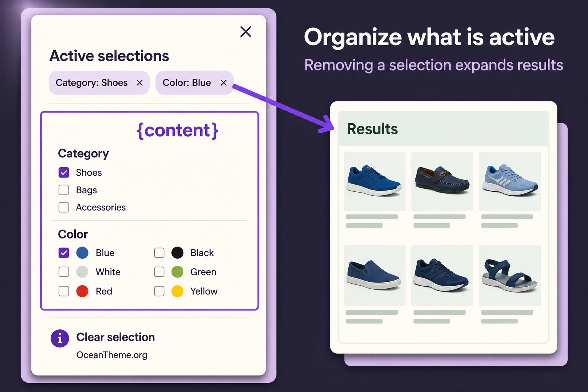
Task: Select the navy sandal result
Action: coord(510,275)
